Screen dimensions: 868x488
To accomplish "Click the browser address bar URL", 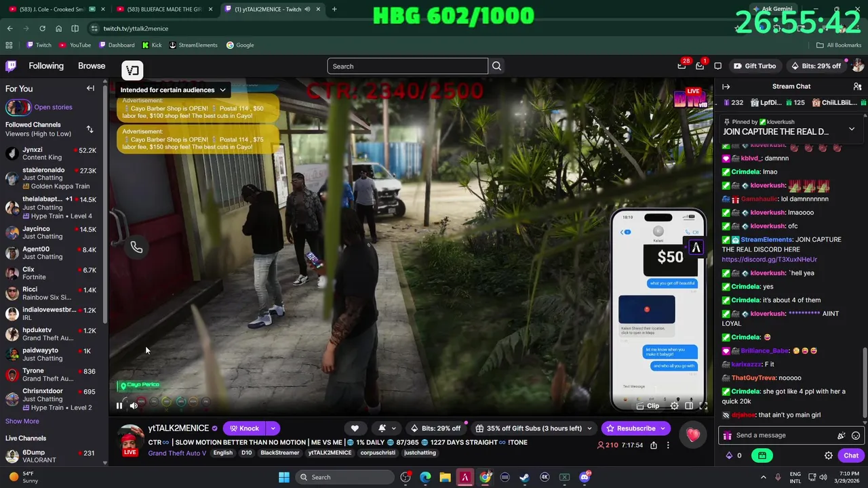I will [136, 28].
